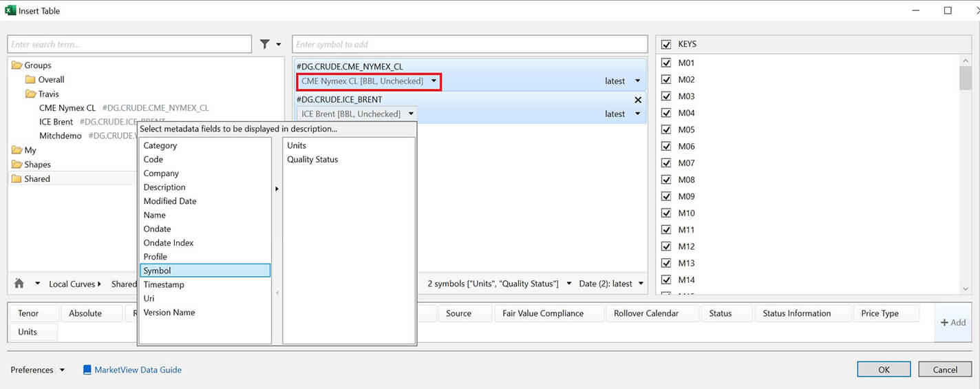Select CME Nymex CL tree entry

click(67, 108)
